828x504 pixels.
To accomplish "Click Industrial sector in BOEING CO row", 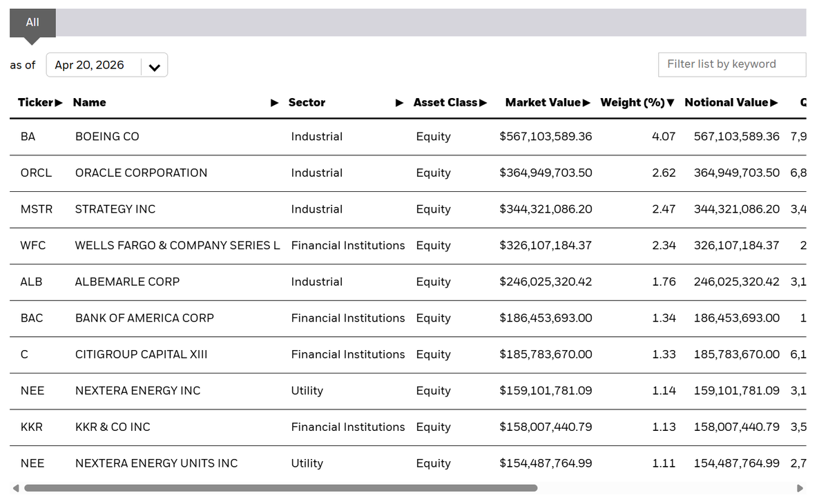I will click(x=317, y=137).
